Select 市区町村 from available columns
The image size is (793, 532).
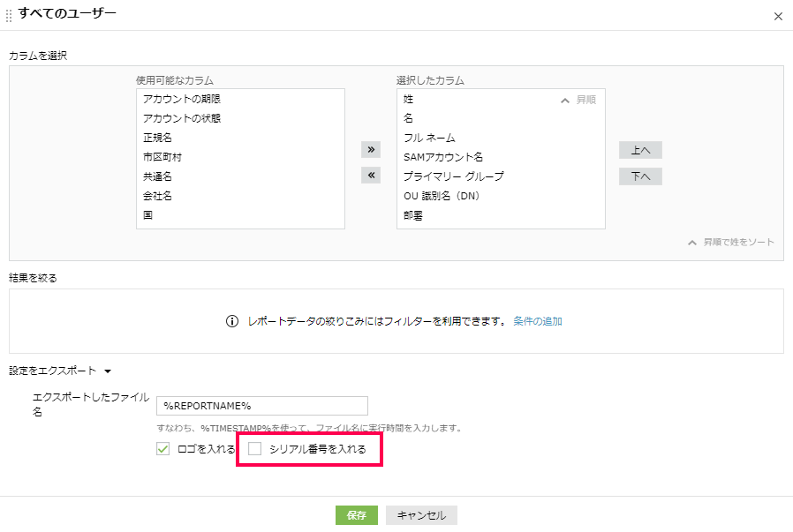pos(162,157)
